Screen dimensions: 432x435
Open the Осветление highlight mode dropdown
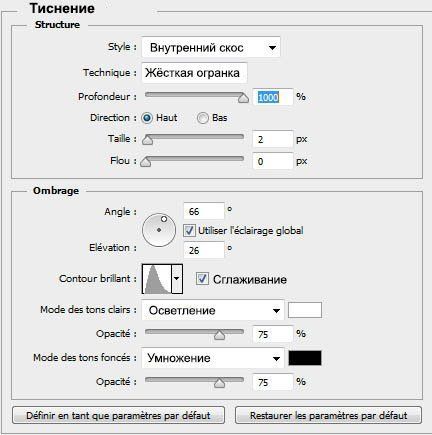[213, 310]
